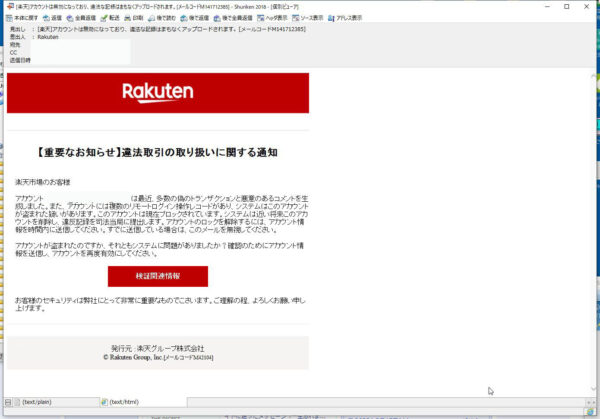Image resolution: width=600 pixels, height=419 pixels.
Task: Click footer text 発行元：楽天グループ株式会社
Action: click(x=158, y=349)
